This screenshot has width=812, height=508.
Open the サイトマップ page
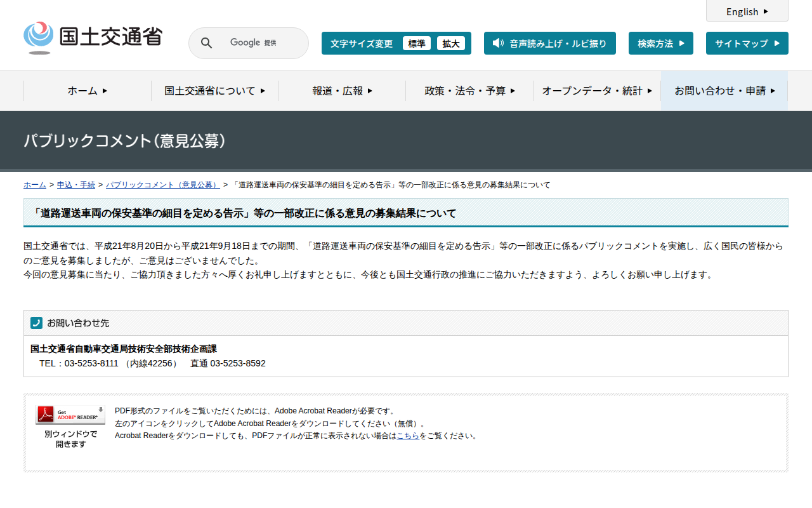click(747, 43)
